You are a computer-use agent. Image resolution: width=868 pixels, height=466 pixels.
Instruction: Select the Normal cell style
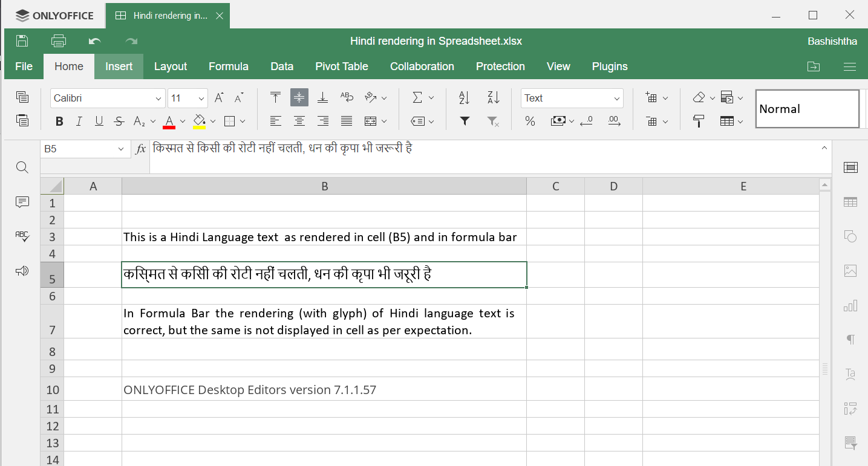[808, 109]
